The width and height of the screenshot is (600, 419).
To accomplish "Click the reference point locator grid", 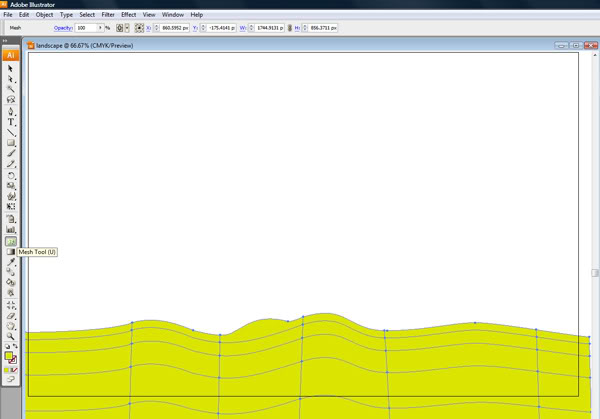I will point(139,28).
